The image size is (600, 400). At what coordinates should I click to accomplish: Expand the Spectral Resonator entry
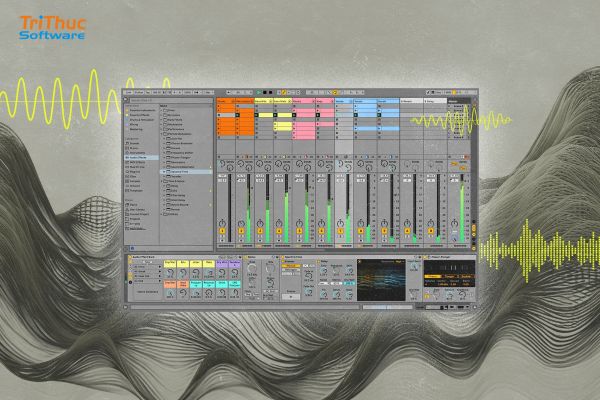click(165, 167)
